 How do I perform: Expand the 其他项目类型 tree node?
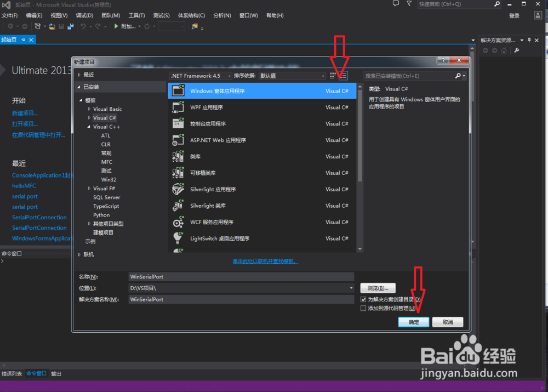[x=89, y=224]
